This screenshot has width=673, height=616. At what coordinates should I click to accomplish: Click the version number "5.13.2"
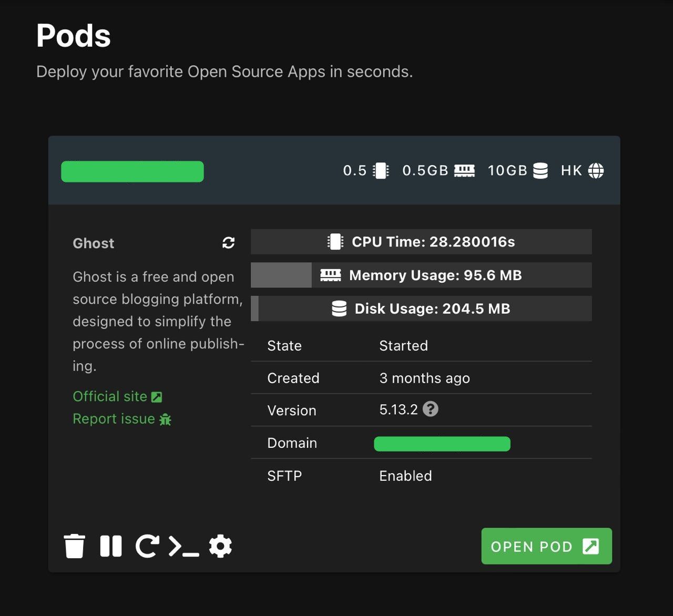point(398,409)
